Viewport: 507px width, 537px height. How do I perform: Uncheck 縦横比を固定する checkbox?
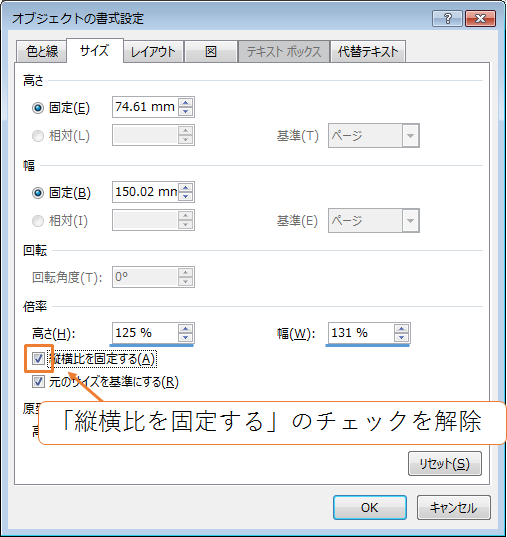pos(38,359)
